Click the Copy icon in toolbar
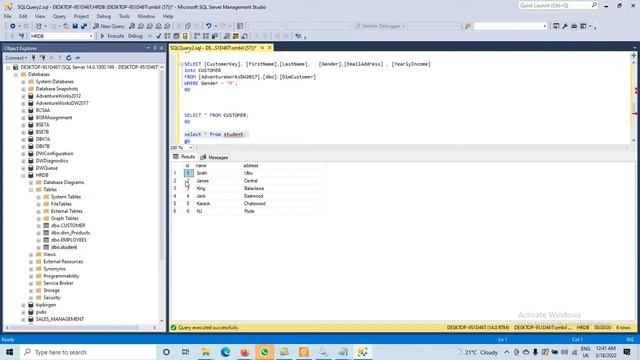This screenshot has width=640, height=360. 188,26
